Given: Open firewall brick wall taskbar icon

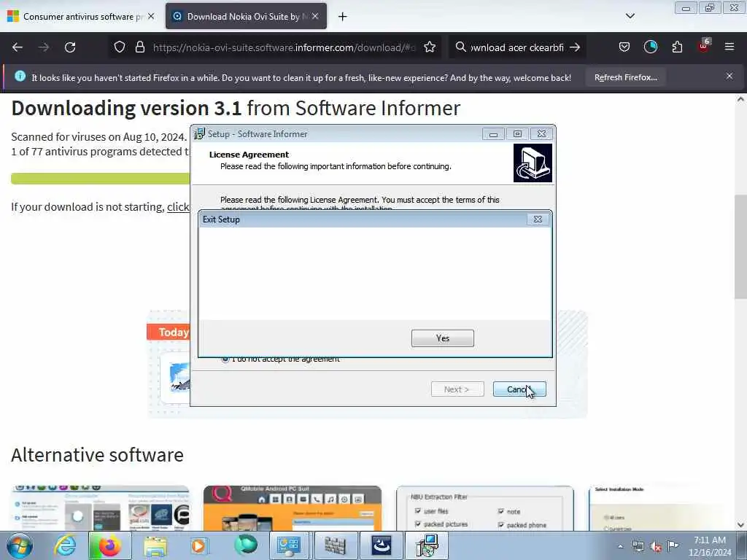Looking at the screenshot, I should [336, 545].
